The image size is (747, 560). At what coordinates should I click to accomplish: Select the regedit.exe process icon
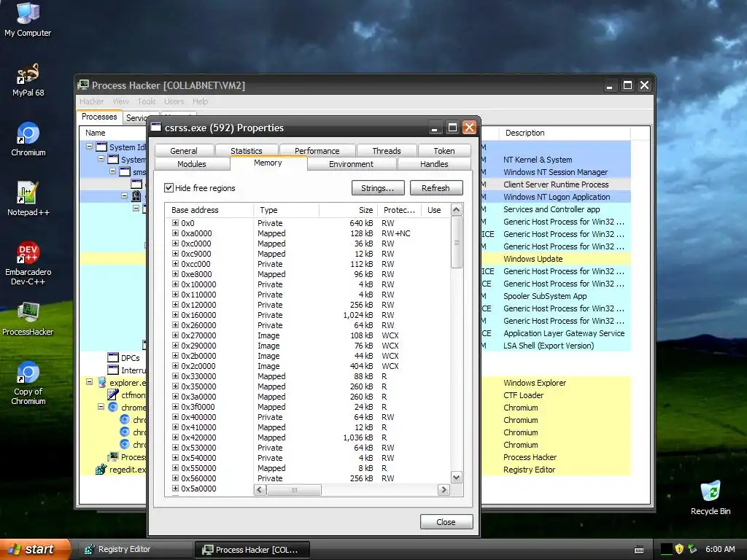pyautogui.click(x=101, y=469)
